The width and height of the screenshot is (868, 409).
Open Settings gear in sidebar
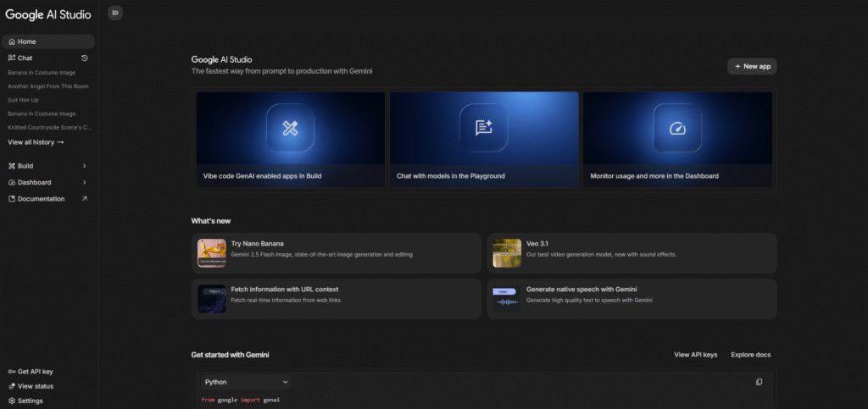point(12,401)
